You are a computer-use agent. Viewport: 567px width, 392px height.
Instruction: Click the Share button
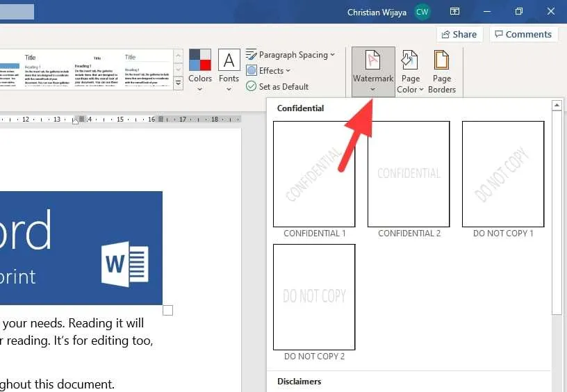459,34
